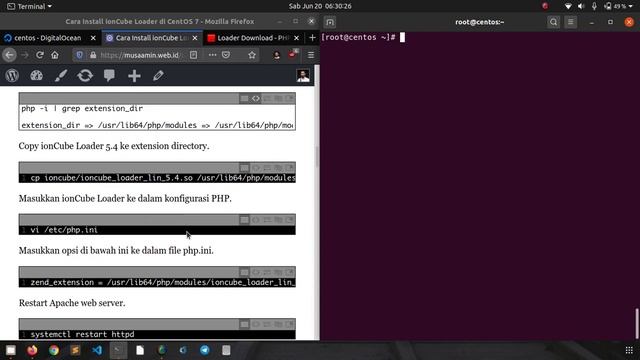The image size is (640, 360).
Task: Open the WordPress dashboard gauge icon
Action: [x=36, y=76]
